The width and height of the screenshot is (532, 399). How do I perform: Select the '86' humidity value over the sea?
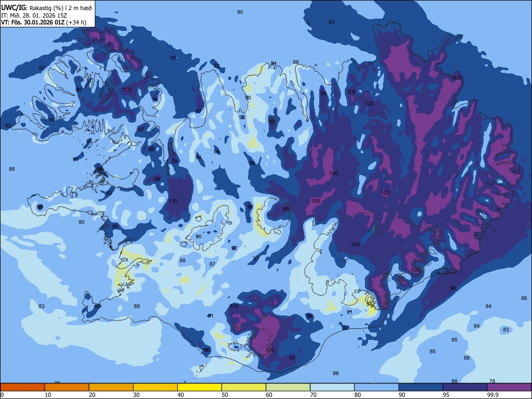click(x=524, y=298)
